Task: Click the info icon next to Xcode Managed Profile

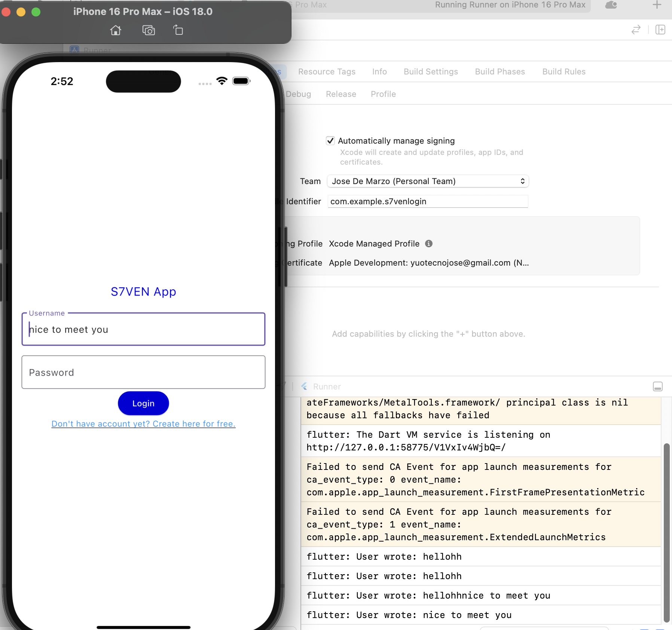Action: click(x=429, y=244)
